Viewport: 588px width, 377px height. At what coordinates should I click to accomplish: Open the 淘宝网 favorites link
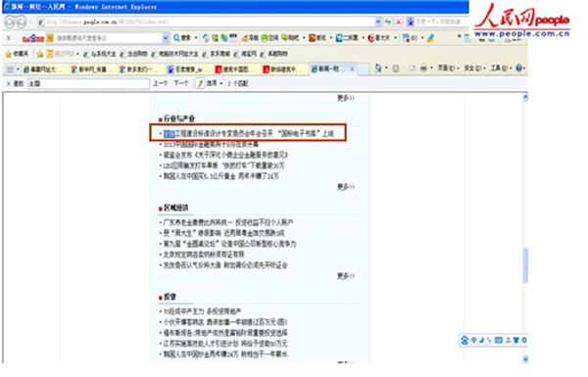tap(245, 54)
